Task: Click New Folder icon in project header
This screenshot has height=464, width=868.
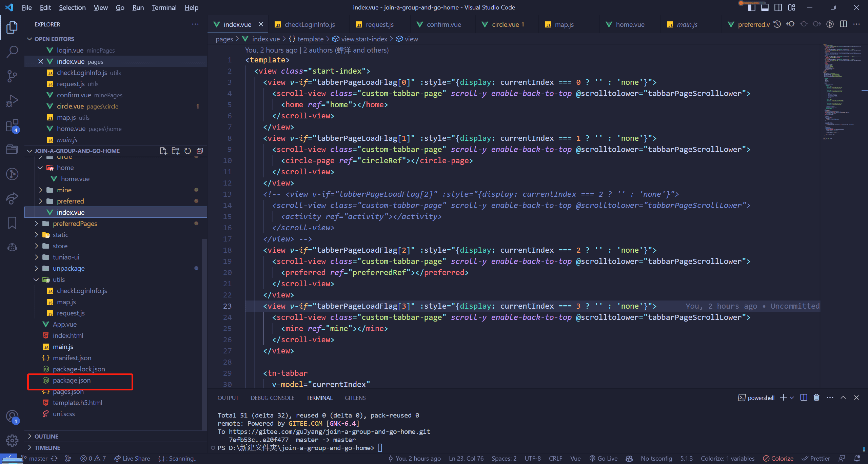Action: (x=175, y=151)
